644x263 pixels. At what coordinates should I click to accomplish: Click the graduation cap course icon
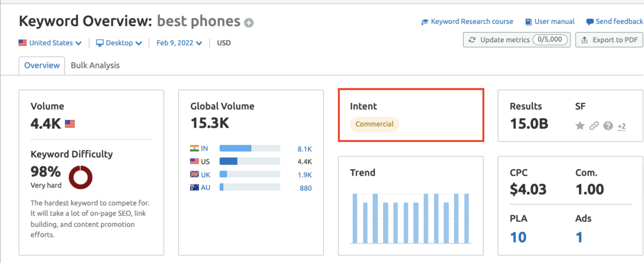(x=425, y=22)
